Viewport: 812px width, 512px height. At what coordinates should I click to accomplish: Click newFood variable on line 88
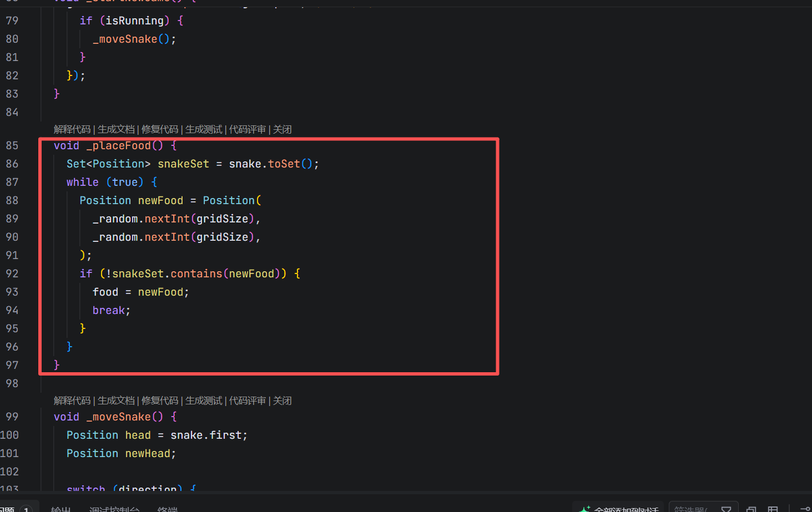point(160,200)
